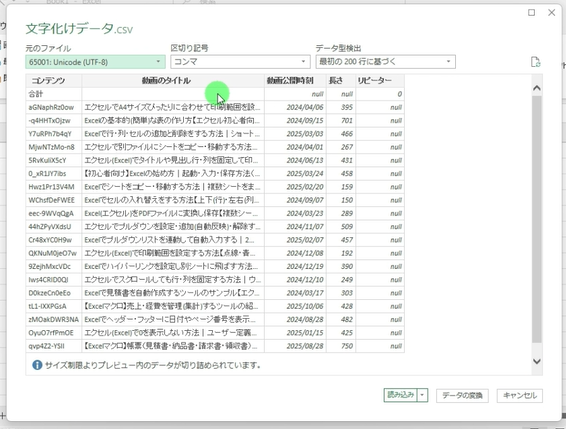Image resolution: width=566 pixels, height=429 pixels.
Task: Click the date 2024/09/15 cell
Action: point(295,121)
